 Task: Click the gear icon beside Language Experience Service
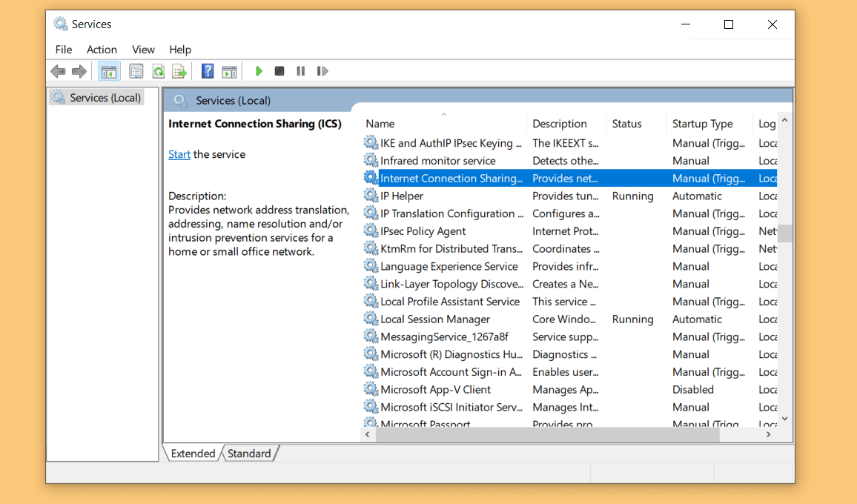pos(371,265)
